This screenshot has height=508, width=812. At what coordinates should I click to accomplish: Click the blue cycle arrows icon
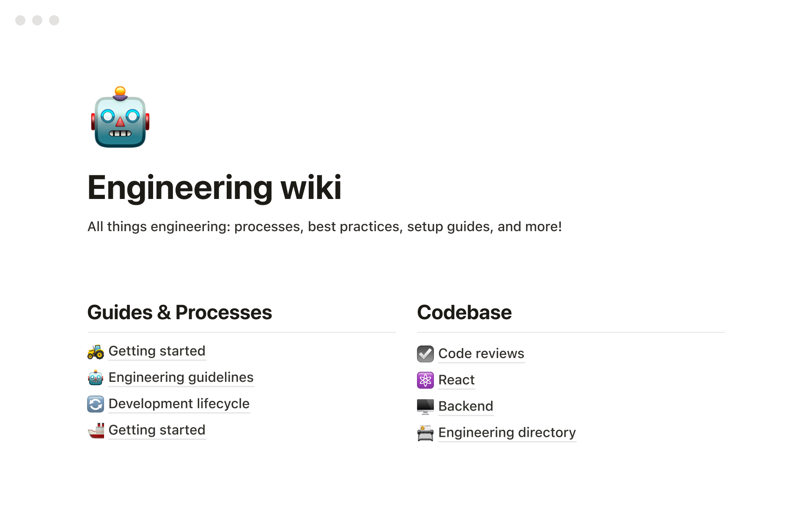click(x=96, y=404)
